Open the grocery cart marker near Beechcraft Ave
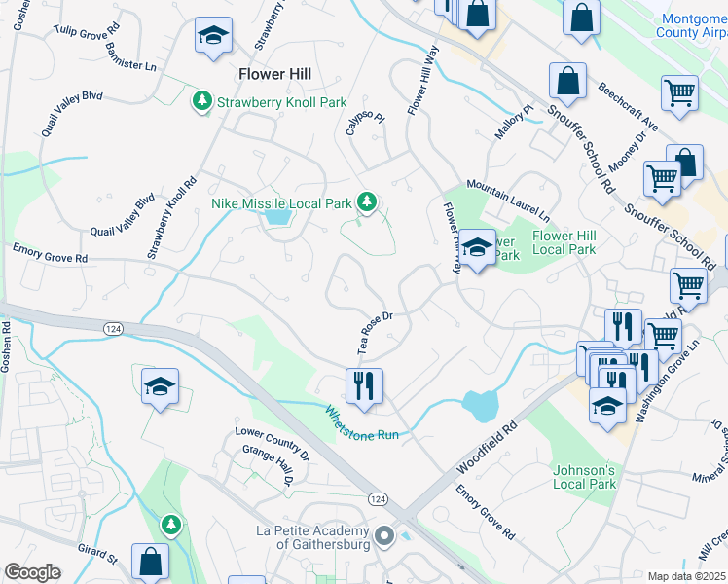The width and height of the screenshot is (728, 584). 679,94
